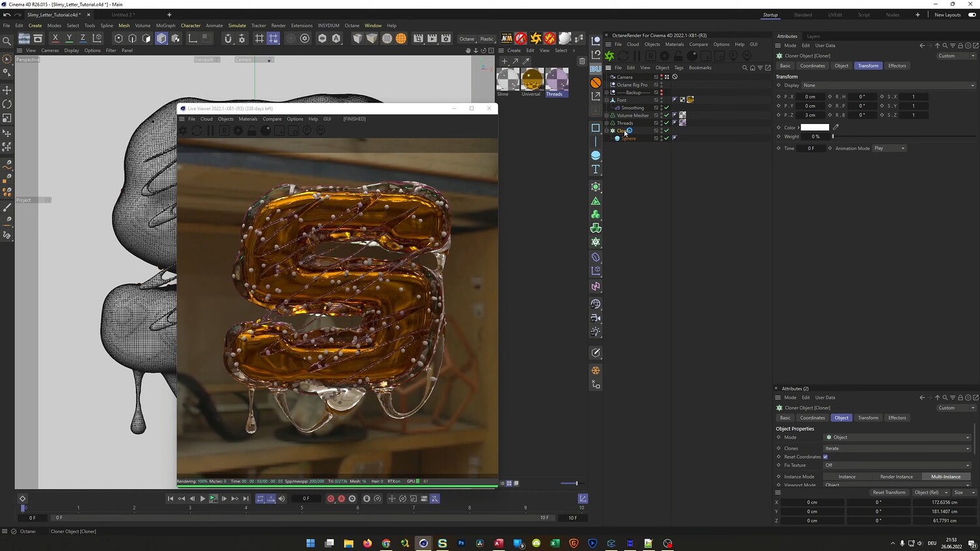Collapse the Cloner tree item
The image size is (980, 551).
[x=607, y=131]
